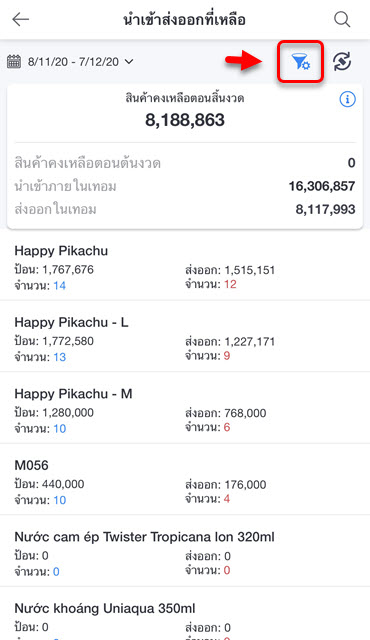Tap the ending inventory total 8,188,863
The image size is (370, 640).
point(185,120)
